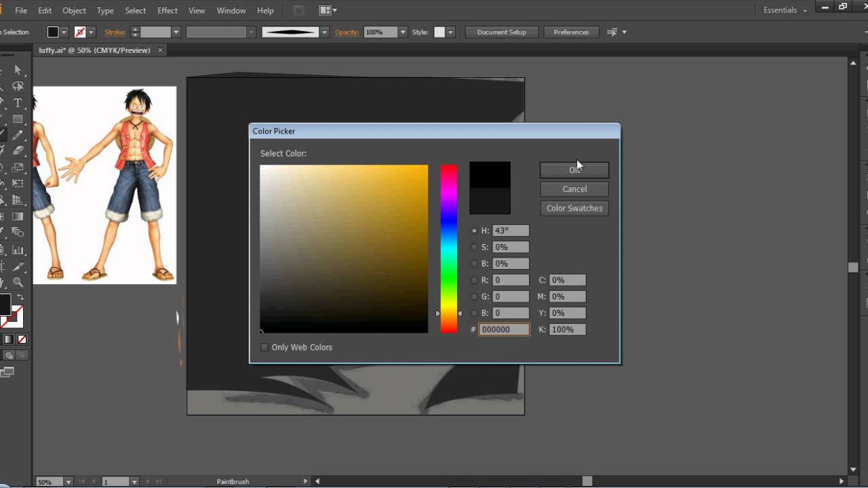Click the Preferences button

571,32
